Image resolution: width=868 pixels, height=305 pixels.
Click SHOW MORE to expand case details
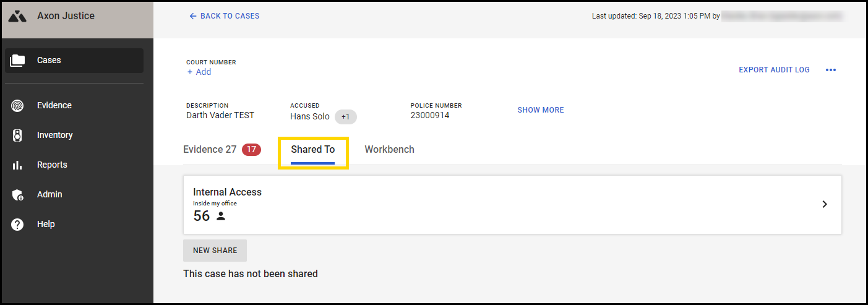[540, 110]
